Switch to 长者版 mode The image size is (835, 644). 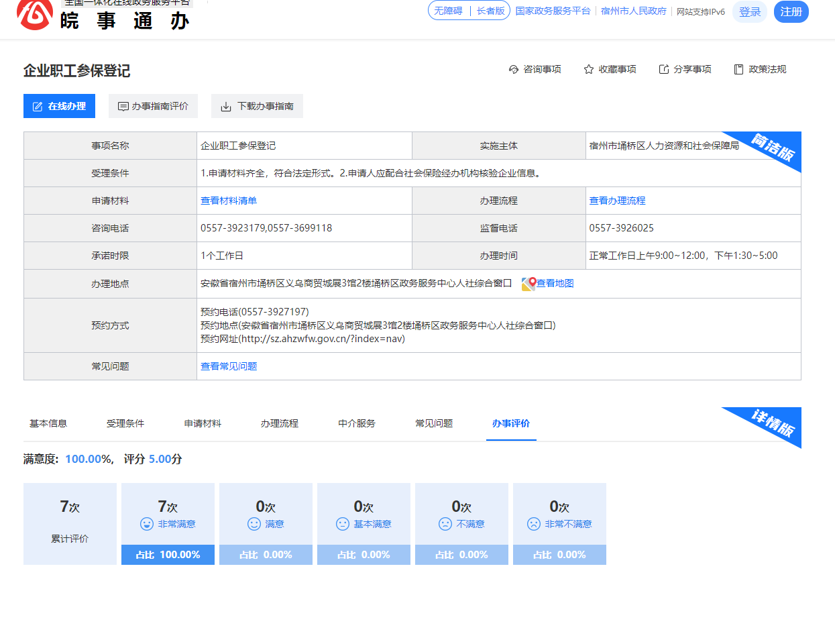point(490,11)
